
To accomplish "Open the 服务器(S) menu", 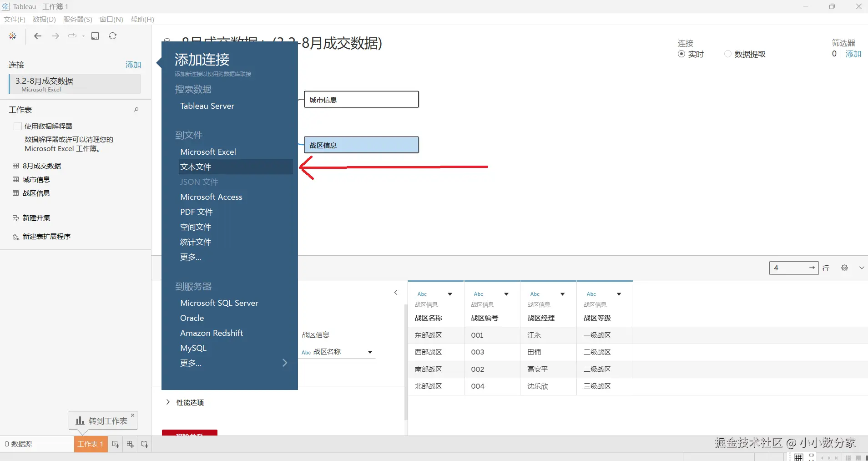I will click(x=77, y=20).
